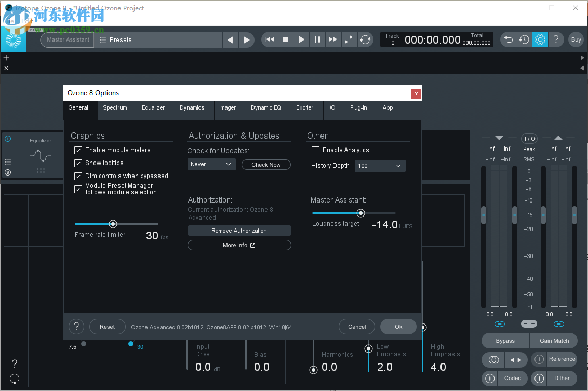Expand the History Depth dropdown
The height and width of the screenshot is (391, 588).
tap(380, 166)
